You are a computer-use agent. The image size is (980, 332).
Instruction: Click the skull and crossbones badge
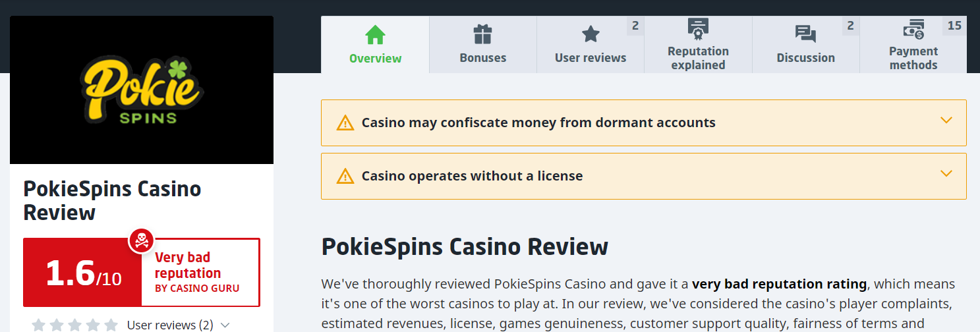coord(141,240)
